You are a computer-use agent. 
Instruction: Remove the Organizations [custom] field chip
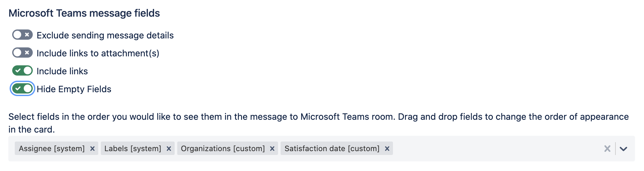click(x=272, y=149)
